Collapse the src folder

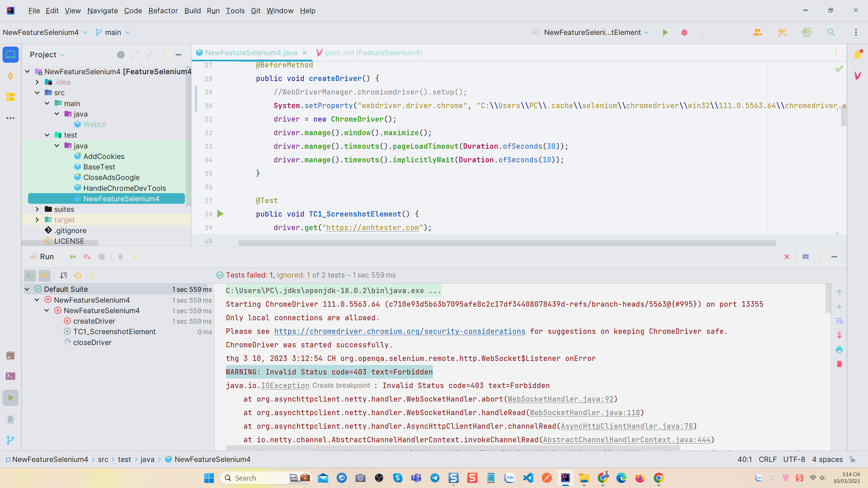[x=37, y=93]
